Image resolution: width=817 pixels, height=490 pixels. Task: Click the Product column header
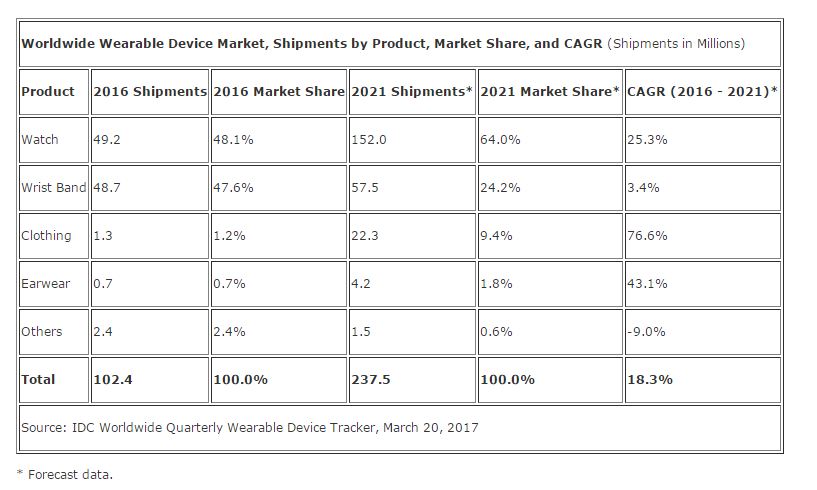pyautogui.click(x=48, y=91)
